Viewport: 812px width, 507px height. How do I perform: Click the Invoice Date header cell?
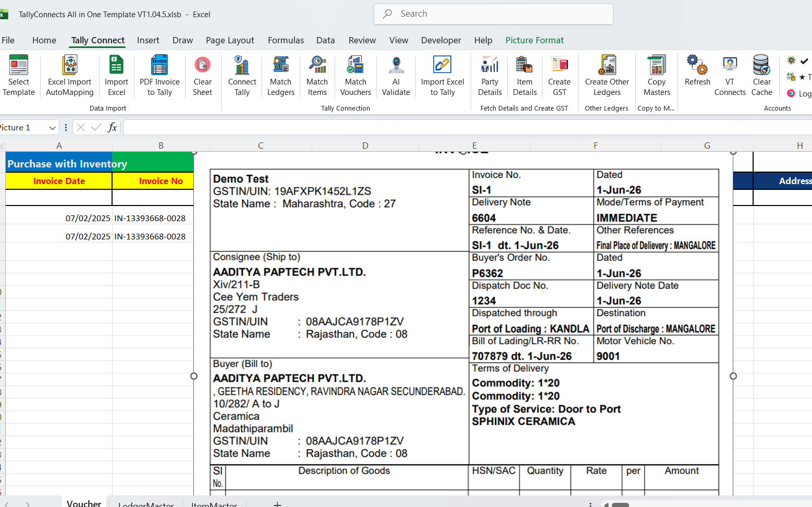[x=59, y=181]
